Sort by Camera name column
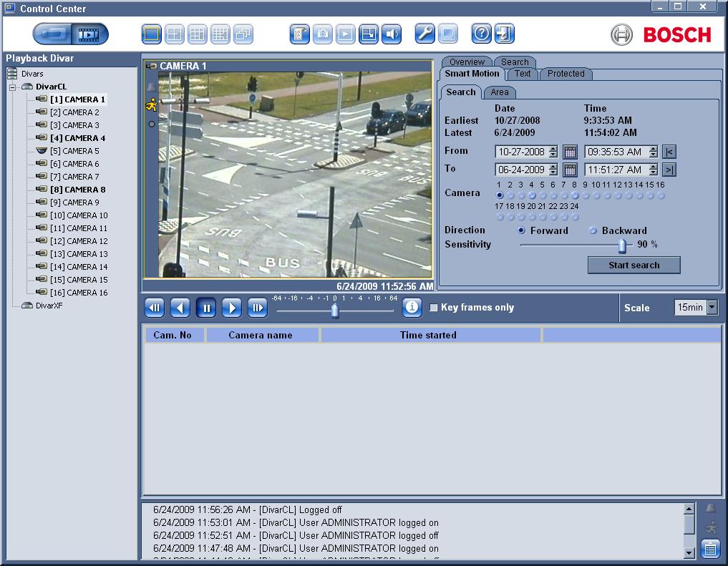Image resolution: width=728 pixels, height=566 pixels. [262, 335]
